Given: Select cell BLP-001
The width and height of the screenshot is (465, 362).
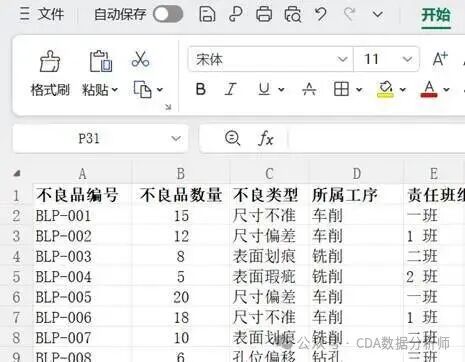Looking at the screenshot, I should [x=82, y=216].
